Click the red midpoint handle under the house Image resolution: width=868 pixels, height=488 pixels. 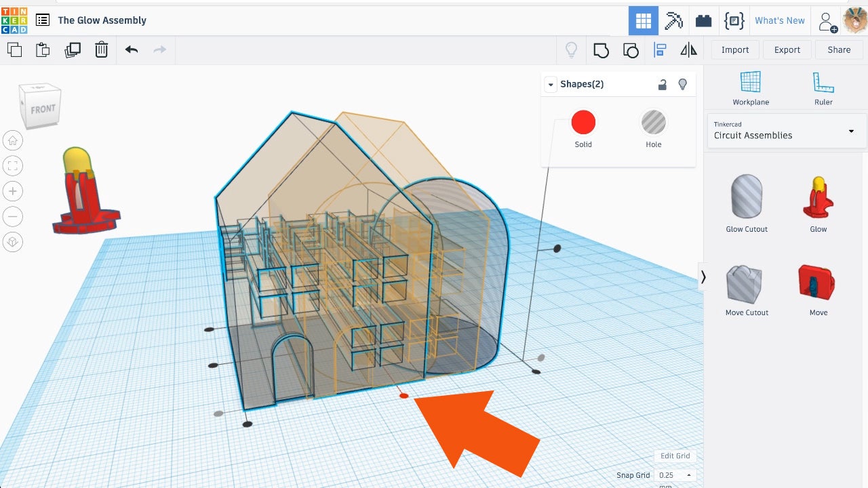[404, 396]
